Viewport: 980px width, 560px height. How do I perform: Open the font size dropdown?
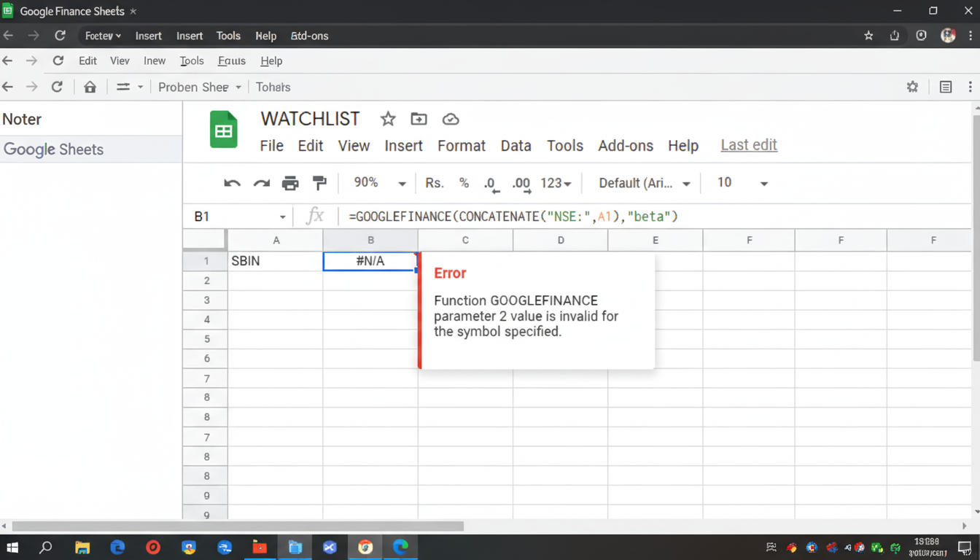coord(740,183)
